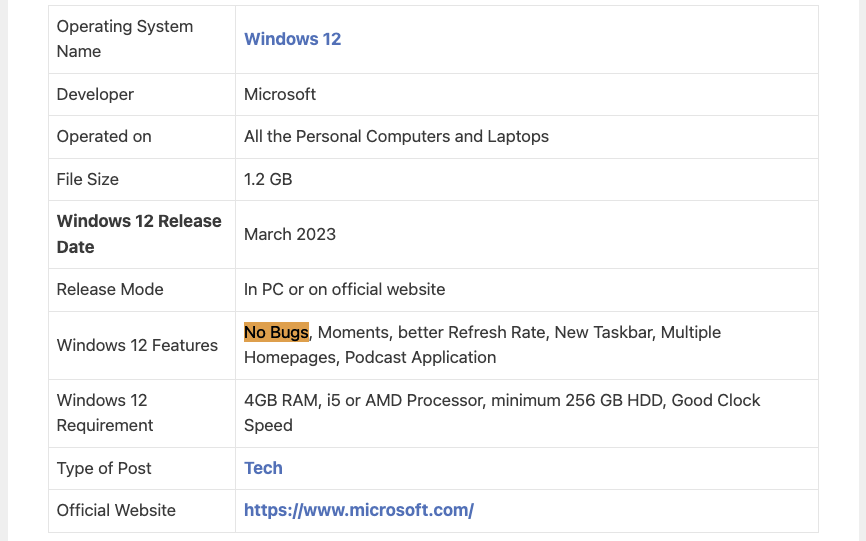Click the Release Mode label

110,289
